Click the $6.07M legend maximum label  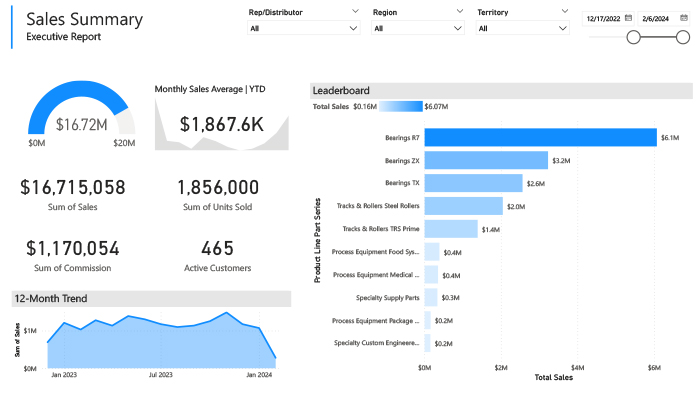pyautogui.click(x=436, y=107)
